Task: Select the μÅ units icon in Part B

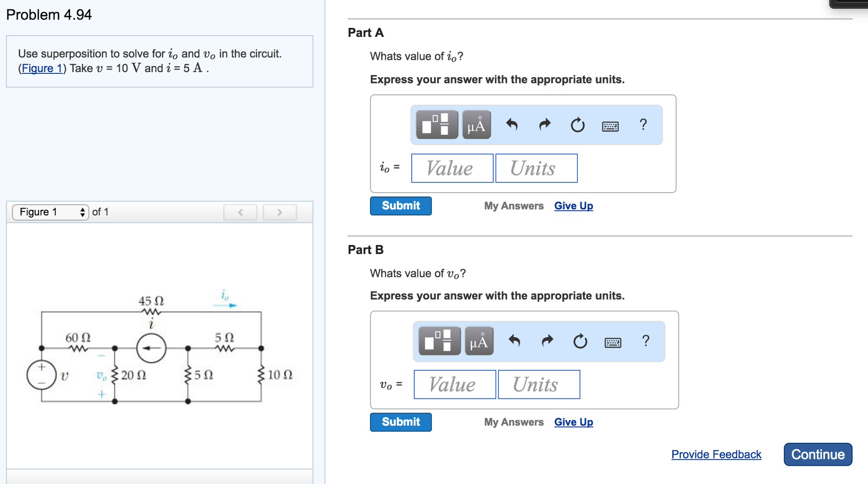Action: click(x=479, y=341)
